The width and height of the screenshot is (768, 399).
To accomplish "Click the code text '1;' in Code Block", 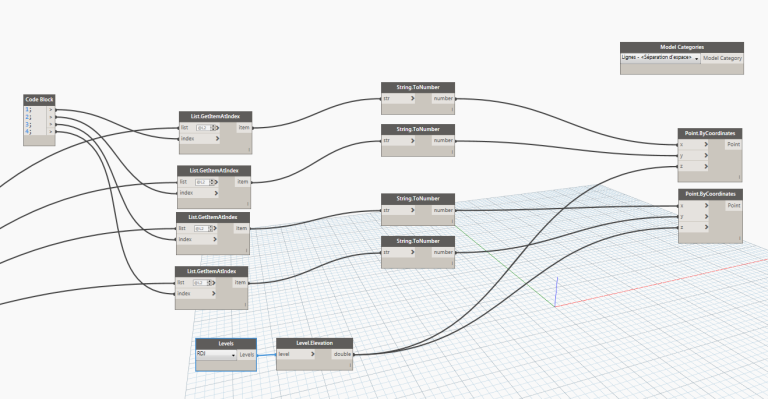I will pyautogui.click(x=28, y=110).
